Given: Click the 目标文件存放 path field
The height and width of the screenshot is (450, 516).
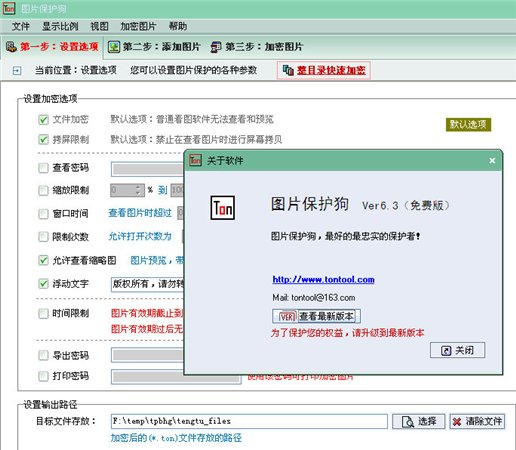Looking at the screenshot, I should (249, 421).
